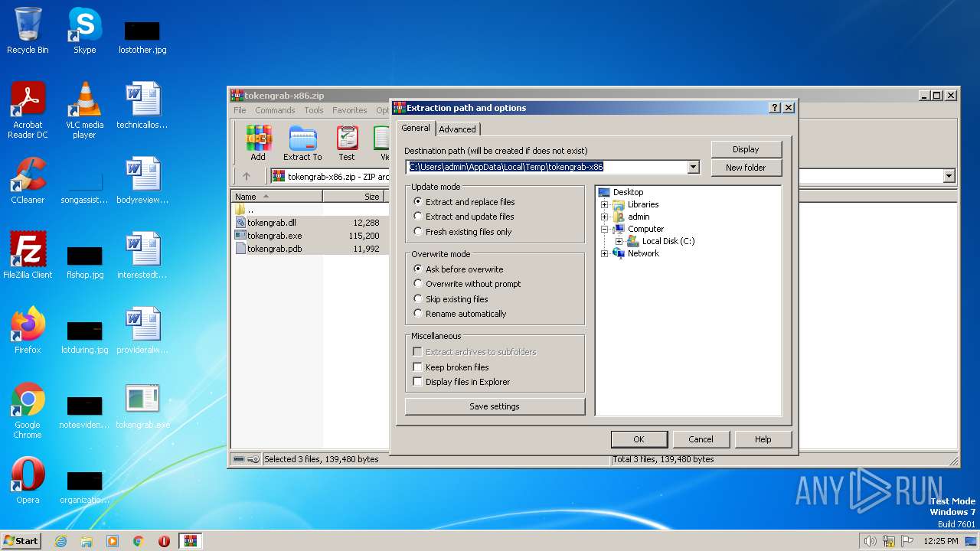Image resolution: width=980 pixels, height=551 pixels.
Task: Click WinRAR taskbar button
Action: coord(191,541)
